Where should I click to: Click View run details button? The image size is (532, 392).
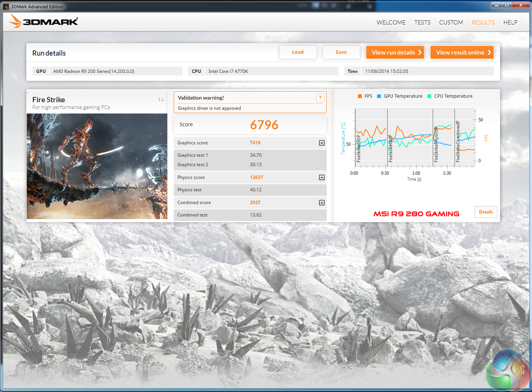395,52
